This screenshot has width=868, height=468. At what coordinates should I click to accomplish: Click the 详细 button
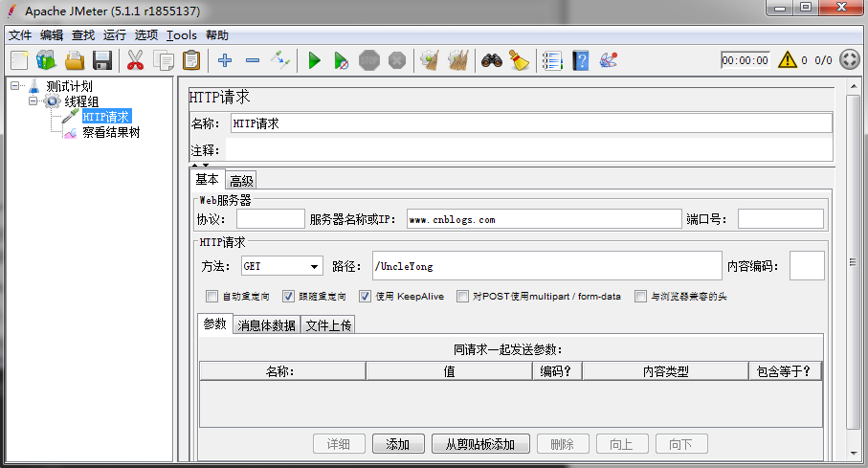point(339,444)
